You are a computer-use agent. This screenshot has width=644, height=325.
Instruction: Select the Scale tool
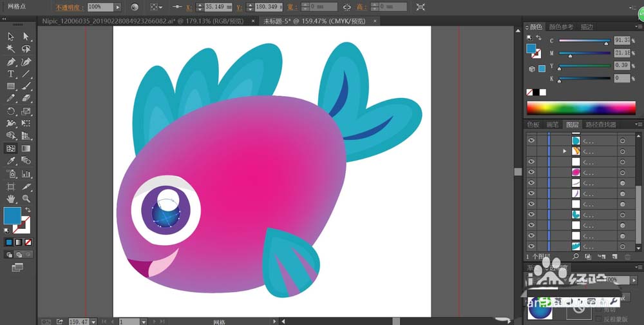26,111
